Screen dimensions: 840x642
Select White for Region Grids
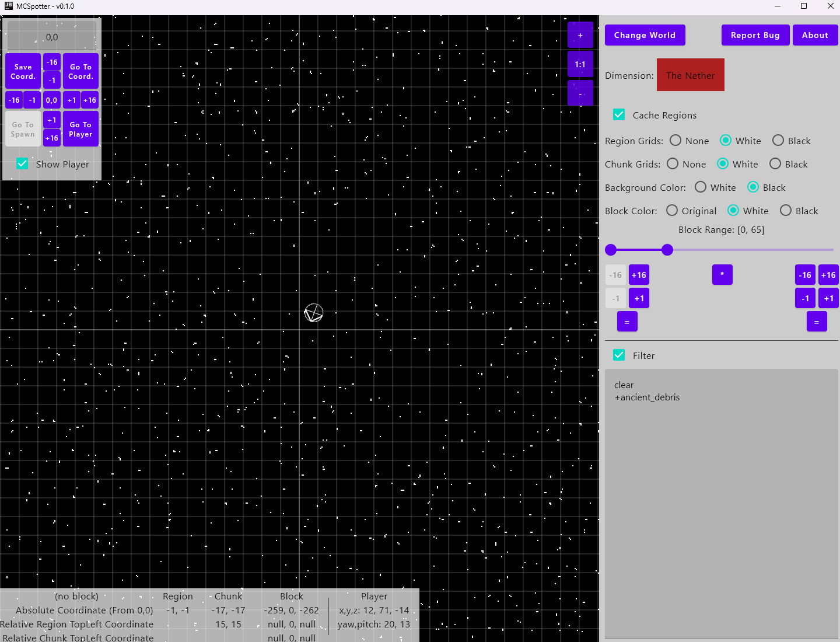(x=726, y=141)
